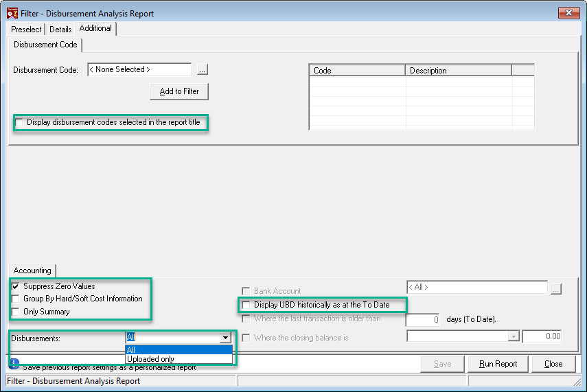Viewport: 587px width, 392px height.
Task: Click the Code column header
Action: click(x=358, y=71)
